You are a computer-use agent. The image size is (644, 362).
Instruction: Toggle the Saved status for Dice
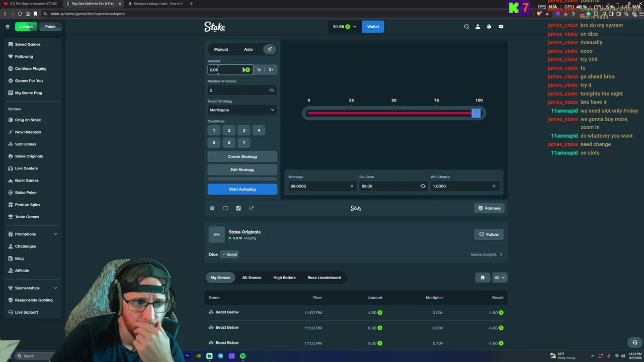coord(229,254)
